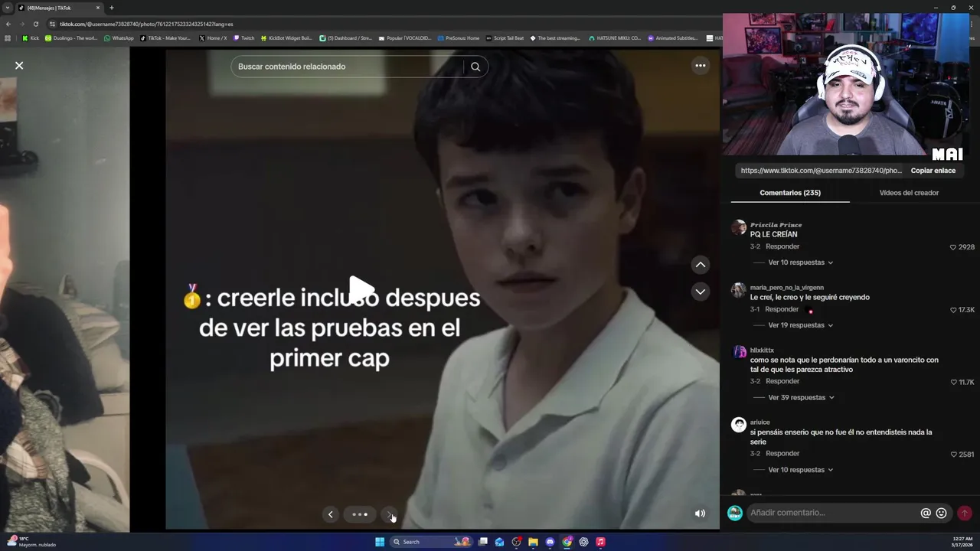Open Priscila Prince profile avatar
This screenshot has height=551, width=980.
(739, 227)
